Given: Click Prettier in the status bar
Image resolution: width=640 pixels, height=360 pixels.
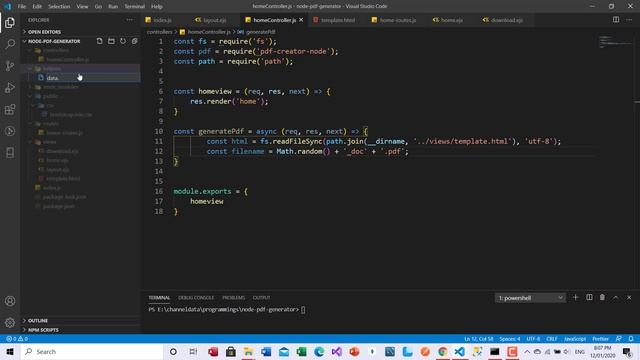Looking at the screenshot, I should pos(600,339).
